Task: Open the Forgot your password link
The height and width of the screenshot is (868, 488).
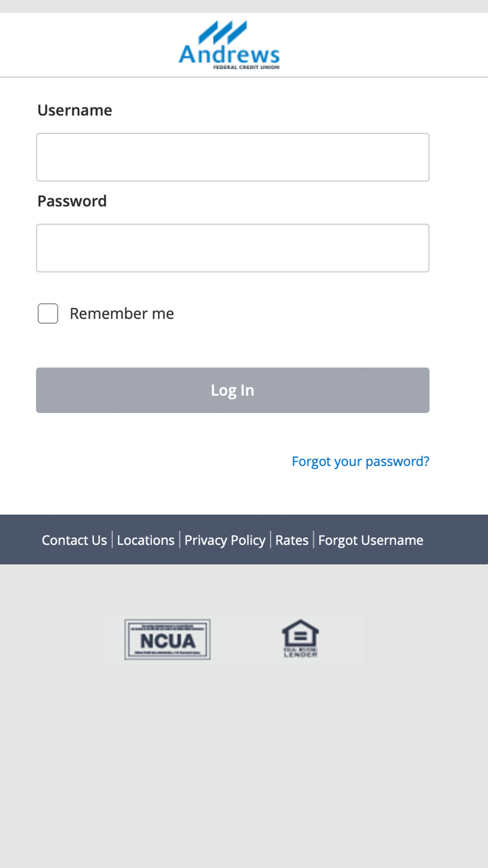Action: point(360,461)
